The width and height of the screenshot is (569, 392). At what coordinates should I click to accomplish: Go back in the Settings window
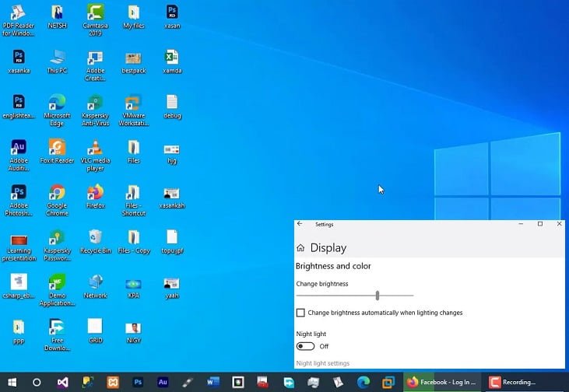[300, 224]
